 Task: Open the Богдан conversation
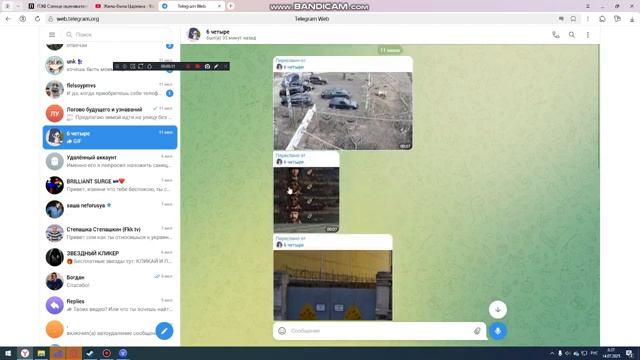[x=110, y=281]
